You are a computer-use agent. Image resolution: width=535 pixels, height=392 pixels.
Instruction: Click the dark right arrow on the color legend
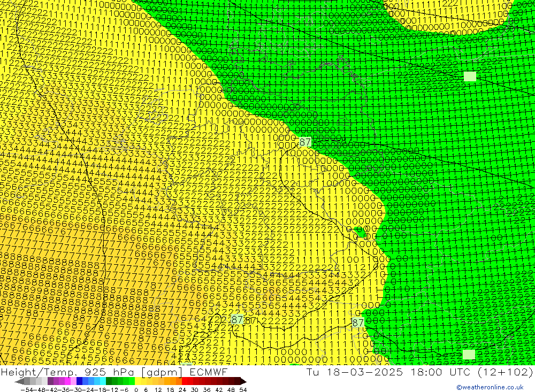[x=243, y=381]
